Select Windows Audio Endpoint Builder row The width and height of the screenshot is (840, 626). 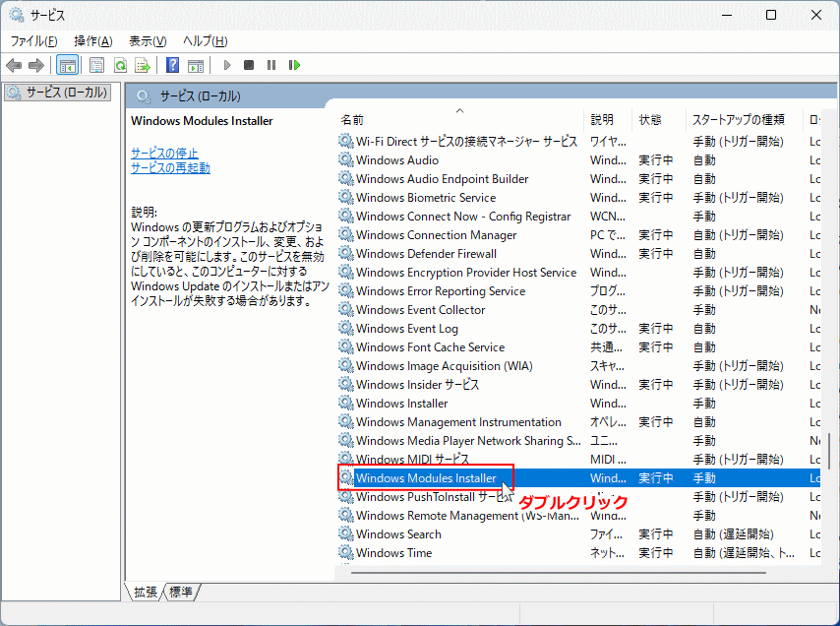[x=579, y=178]
